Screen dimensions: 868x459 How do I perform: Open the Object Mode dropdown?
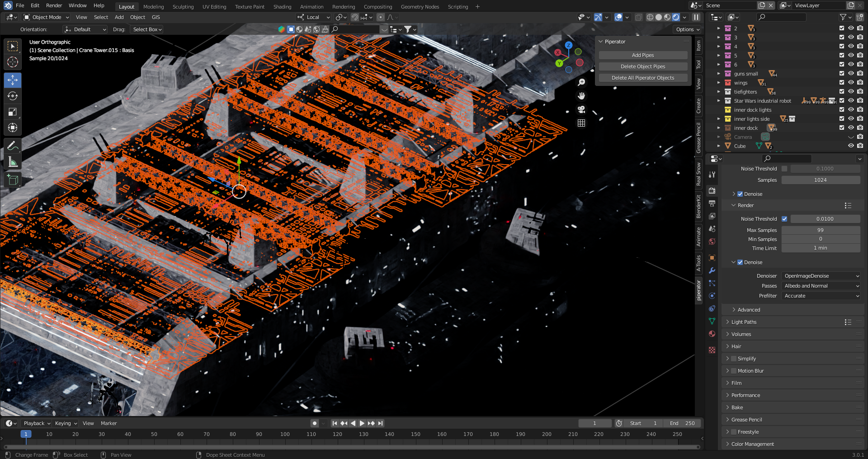46,17
